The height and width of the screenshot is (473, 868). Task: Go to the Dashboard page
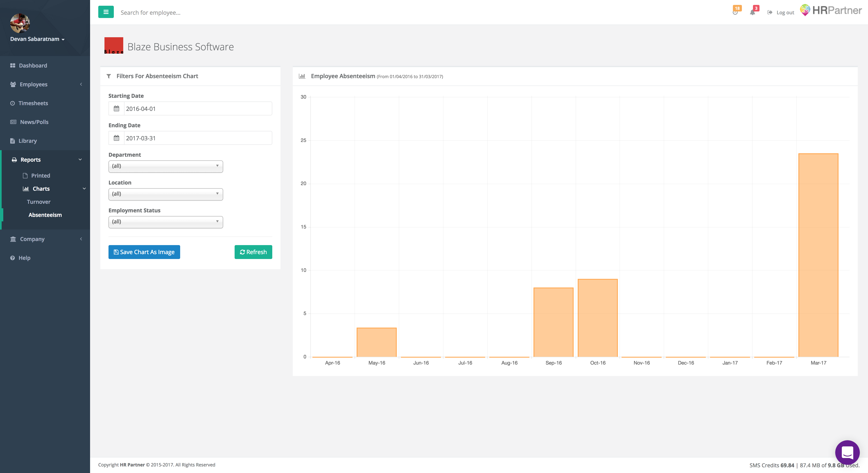[x=33, y=65]
